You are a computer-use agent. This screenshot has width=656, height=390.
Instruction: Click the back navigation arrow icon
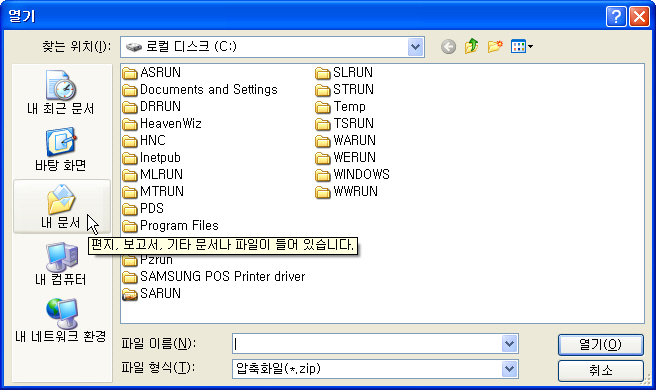click(448, 47)
